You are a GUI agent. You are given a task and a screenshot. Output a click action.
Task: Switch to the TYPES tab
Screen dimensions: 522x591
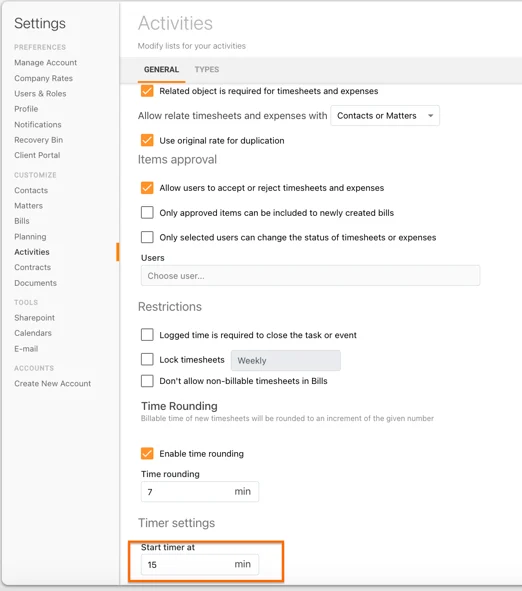[207, 69]
